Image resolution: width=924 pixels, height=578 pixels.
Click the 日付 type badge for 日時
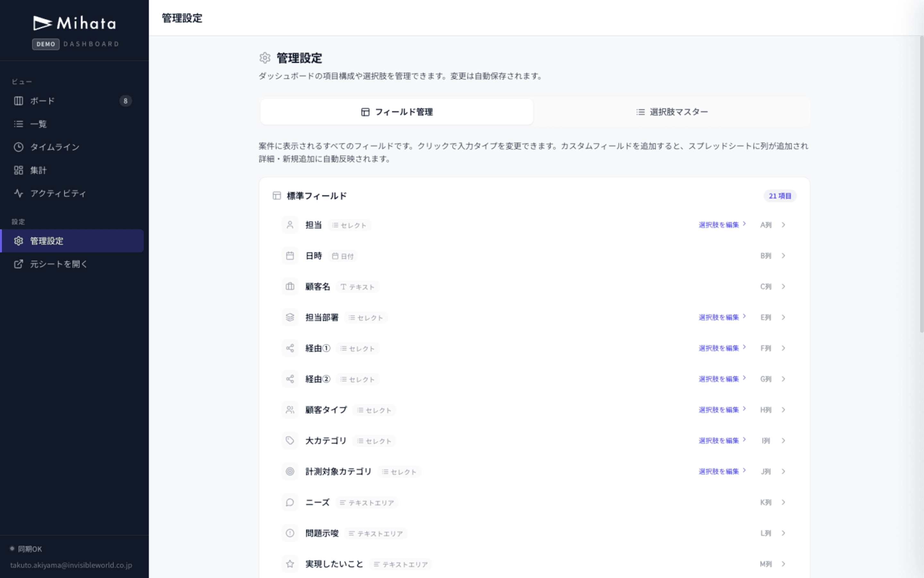point(343,256)
